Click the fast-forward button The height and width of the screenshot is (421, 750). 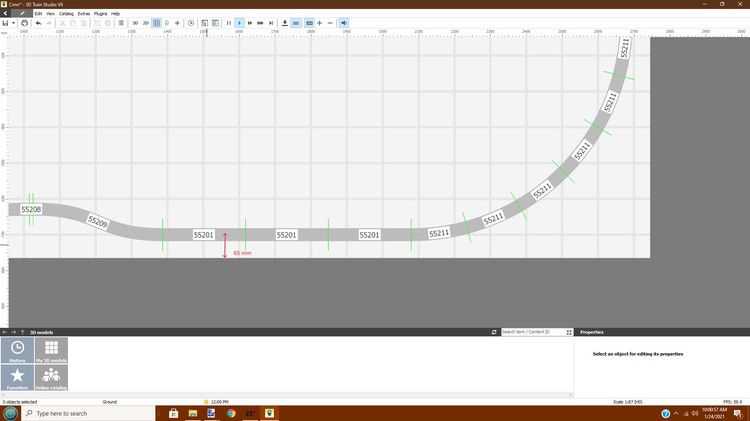tap(250, 23)
